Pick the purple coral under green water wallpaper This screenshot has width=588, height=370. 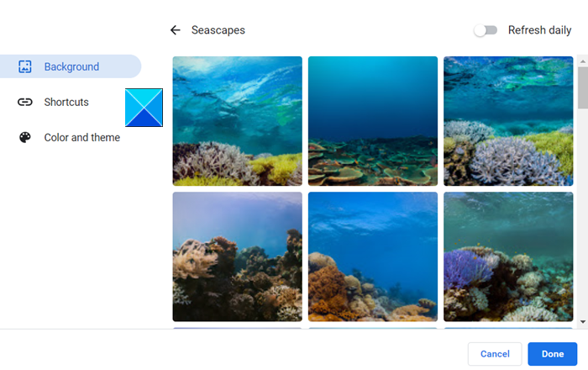coord(508,256)
